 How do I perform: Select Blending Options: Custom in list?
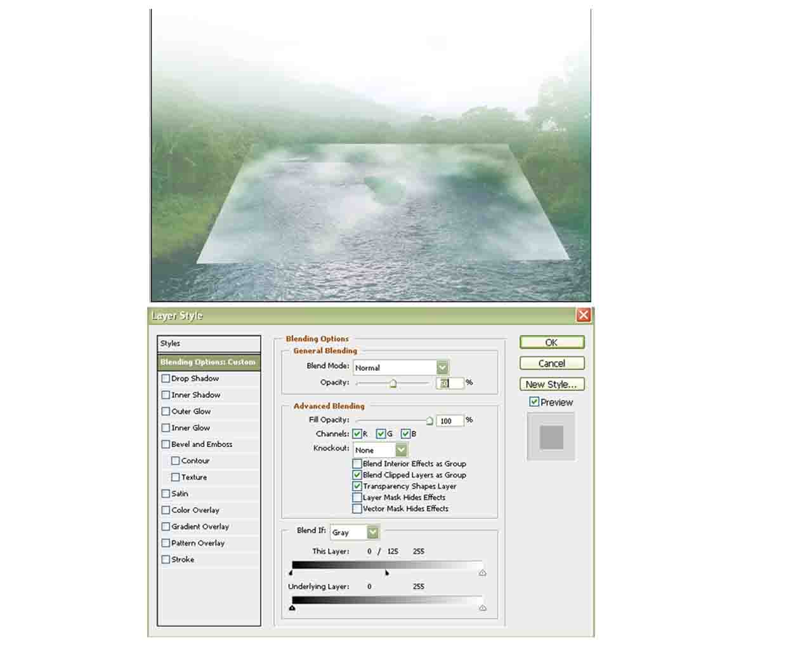208,362
